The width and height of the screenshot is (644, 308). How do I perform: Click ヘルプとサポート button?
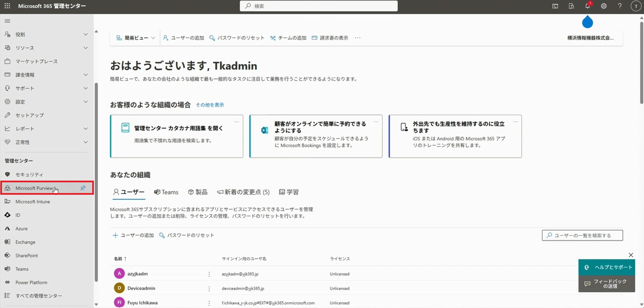(x=607, y=267)
